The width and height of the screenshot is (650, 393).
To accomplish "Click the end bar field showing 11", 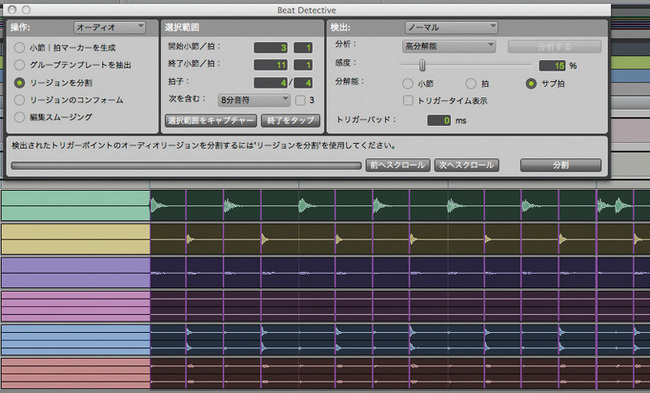I will click(271, 65).
